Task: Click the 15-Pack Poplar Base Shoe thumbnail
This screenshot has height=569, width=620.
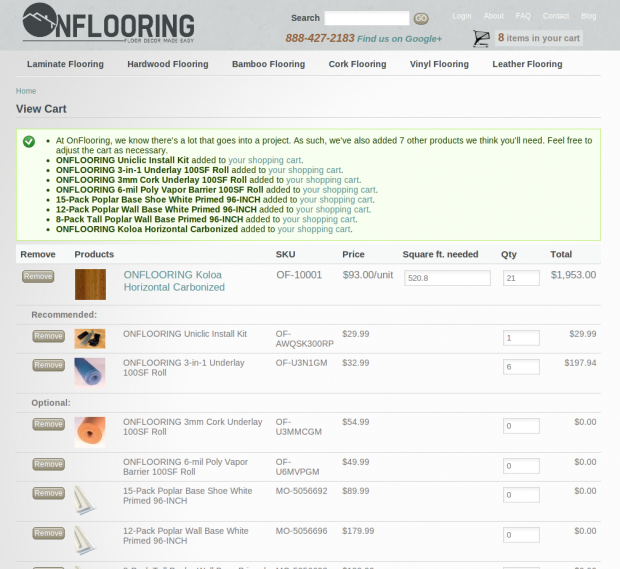Action: [85, 501]
